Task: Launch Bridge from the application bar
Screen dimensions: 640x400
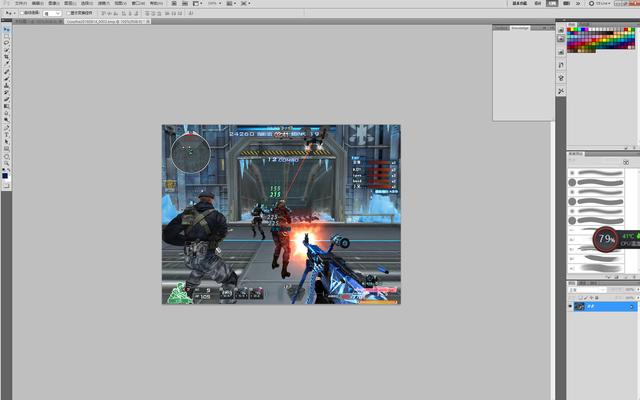Action: 173,3
